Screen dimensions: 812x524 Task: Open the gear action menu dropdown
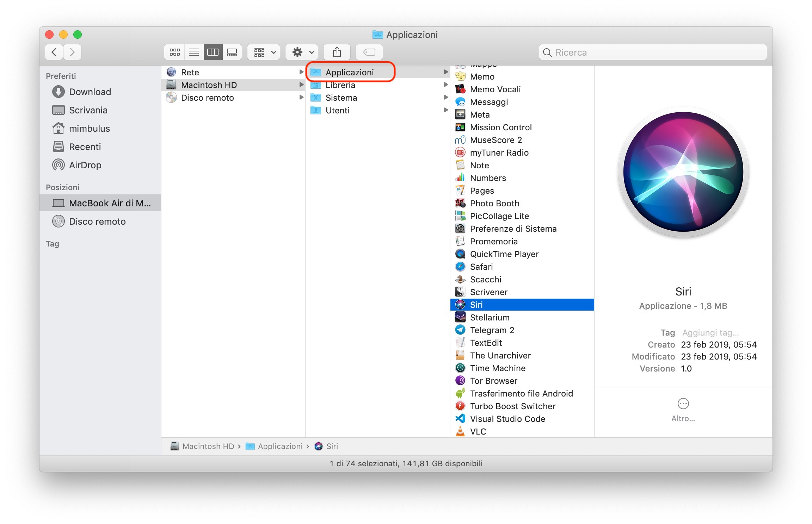click(302, 52)
